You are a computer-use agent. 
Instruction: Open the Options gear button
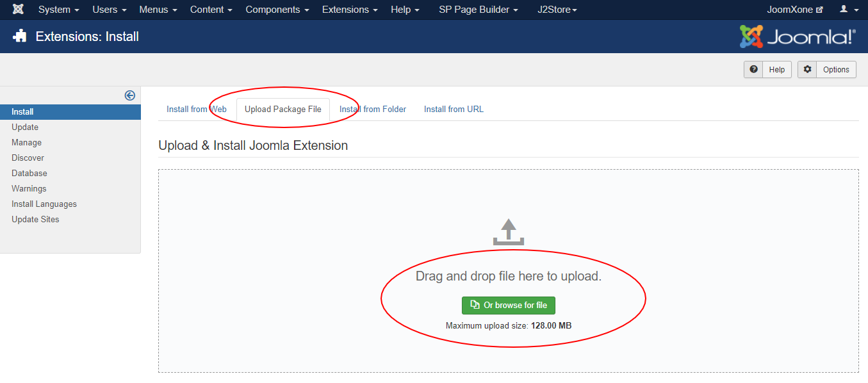coord(826,70)
